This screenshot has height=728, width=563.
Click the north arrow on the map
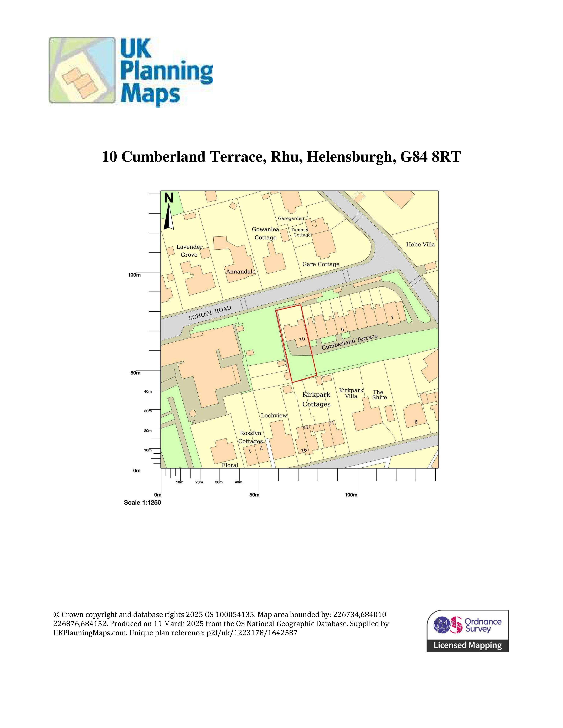click(x=169, y=212)
